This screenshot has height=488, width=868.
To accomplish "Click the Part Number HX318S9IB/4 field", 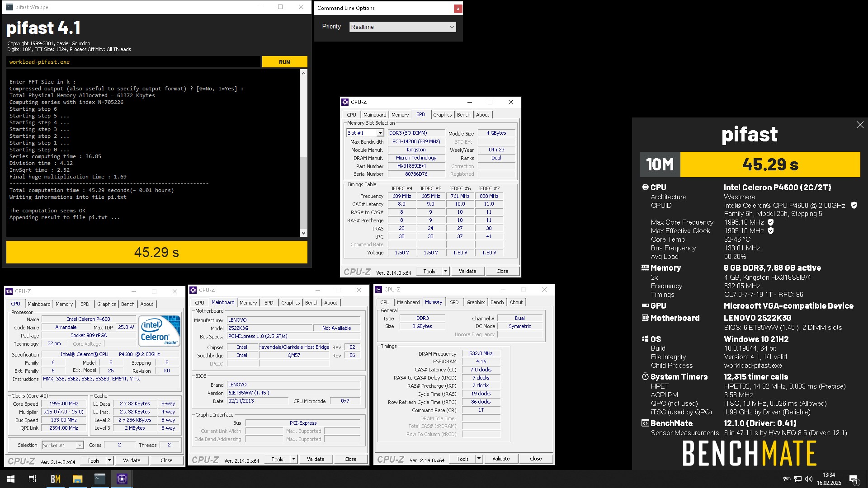I will [x=416, y=166].
